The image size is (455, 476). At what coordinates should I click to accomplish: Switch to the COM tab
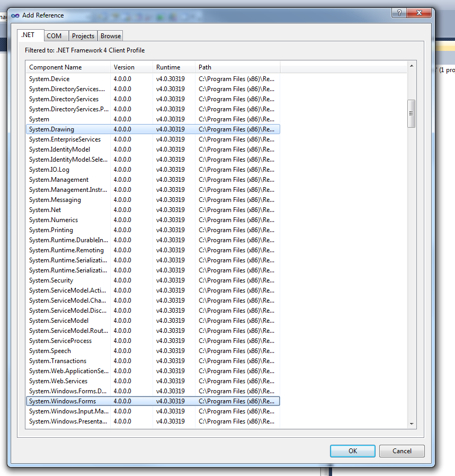click(54, 36)
